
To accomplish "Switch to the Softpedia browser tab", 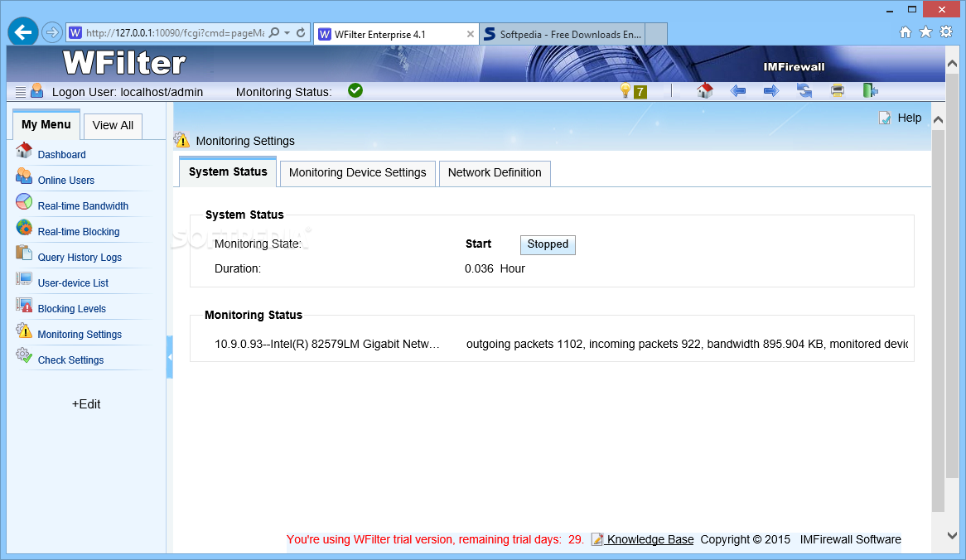I will pos(563,35).
